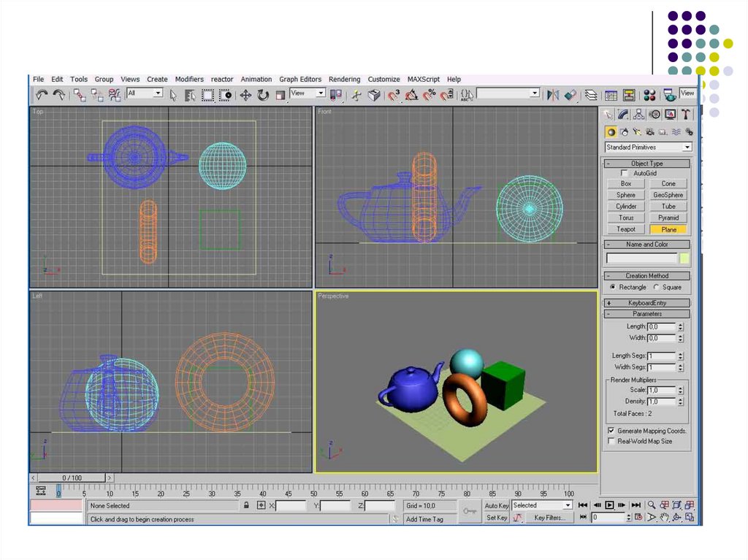Click the Teapot primitive button
The height and width of the screenshot is (560, 748).
pos(626,229)
